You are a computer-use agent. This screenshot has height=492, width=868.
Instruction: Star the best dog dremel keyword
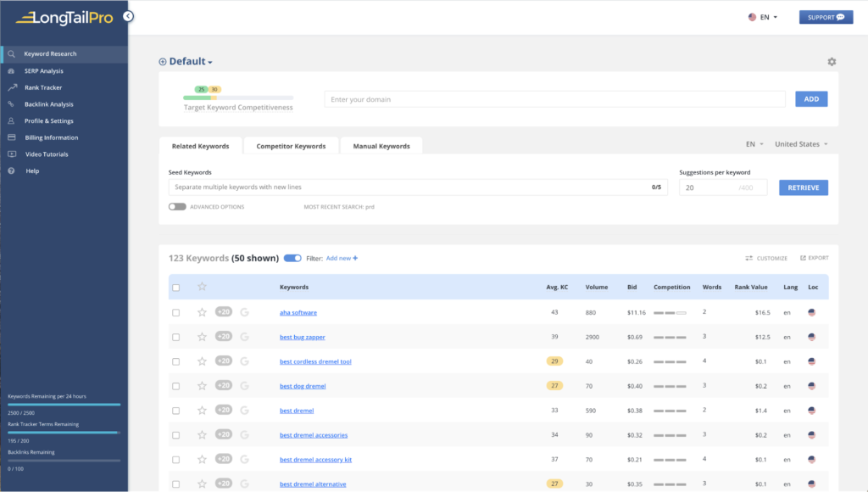tap(202, 386)
